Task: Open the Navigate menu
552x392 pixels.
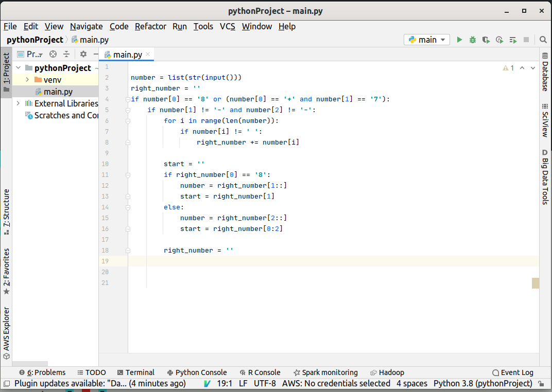Action: 87,26
